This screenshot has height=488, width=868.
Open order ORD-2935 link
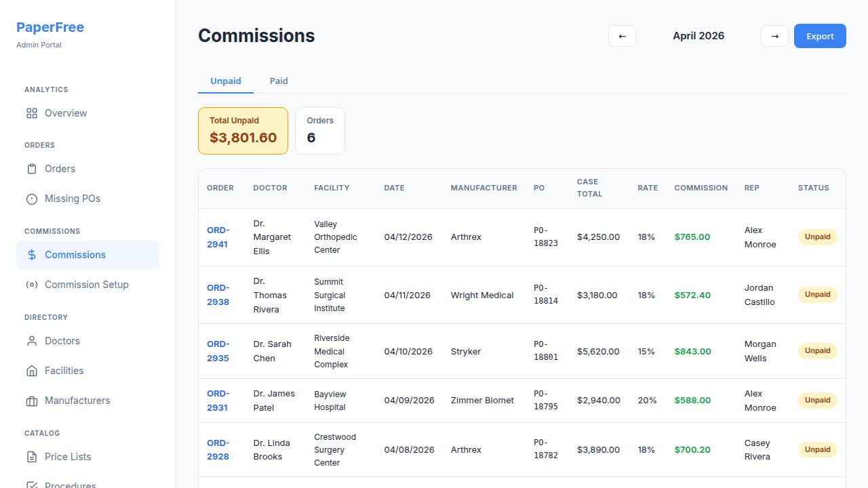point(218,351)
